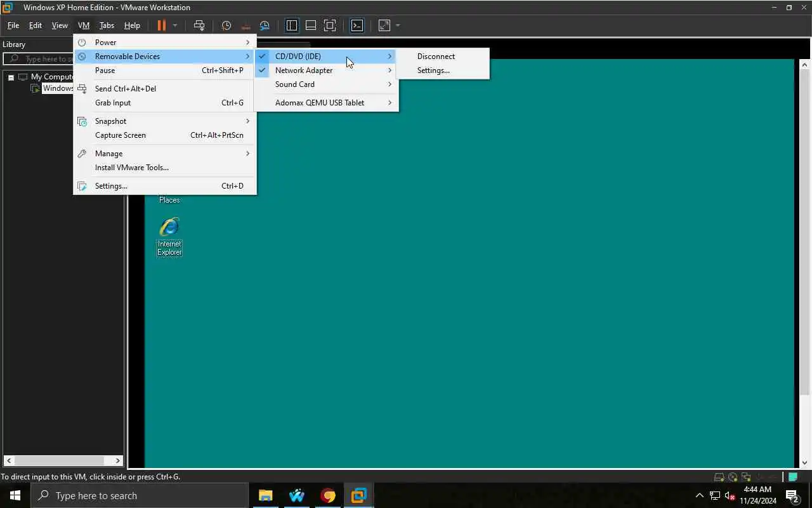Image resolution: width=812 pixels, height=508 pixels.
Task: Open CD/DVD Settings... from the submenu
Action: [443, 70]
